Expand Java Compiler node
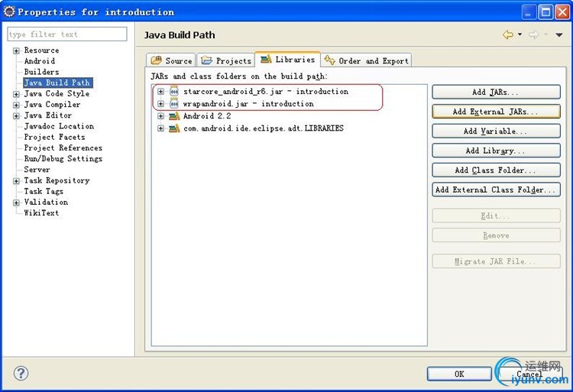The image size is (573, 392). [16, 105]
